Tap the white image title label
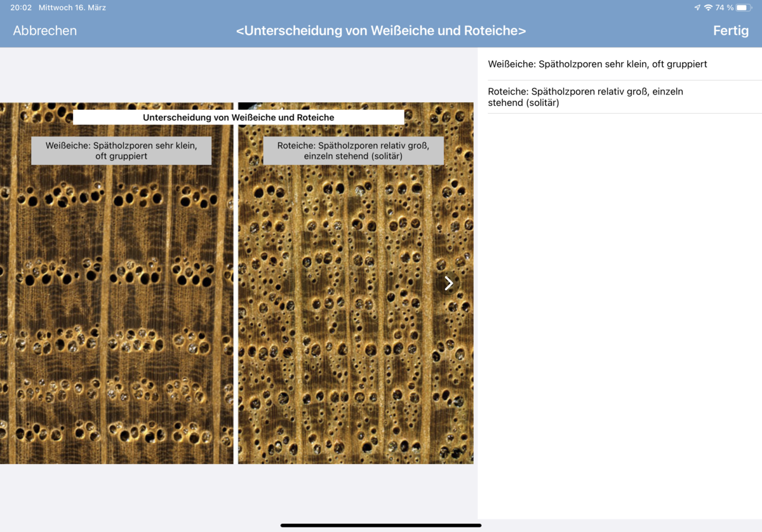This screenshot has width=762, height=532. pos(239,117)
